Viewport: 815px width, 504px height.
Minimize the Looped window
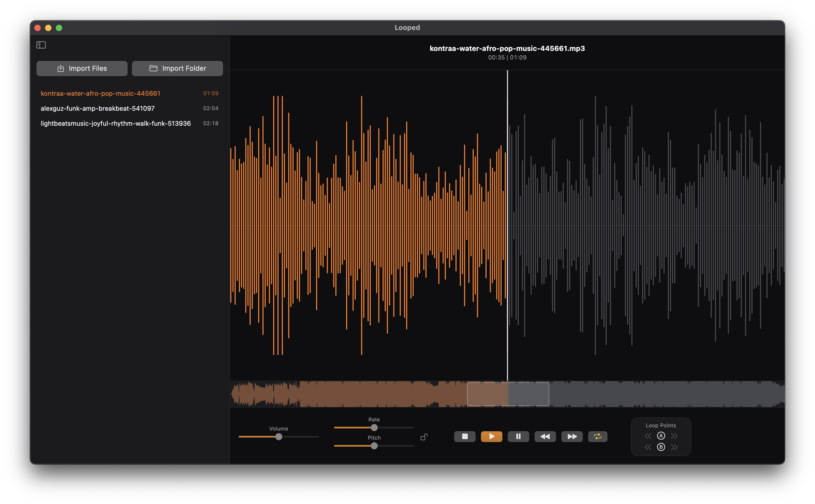[x=48, y=28]
